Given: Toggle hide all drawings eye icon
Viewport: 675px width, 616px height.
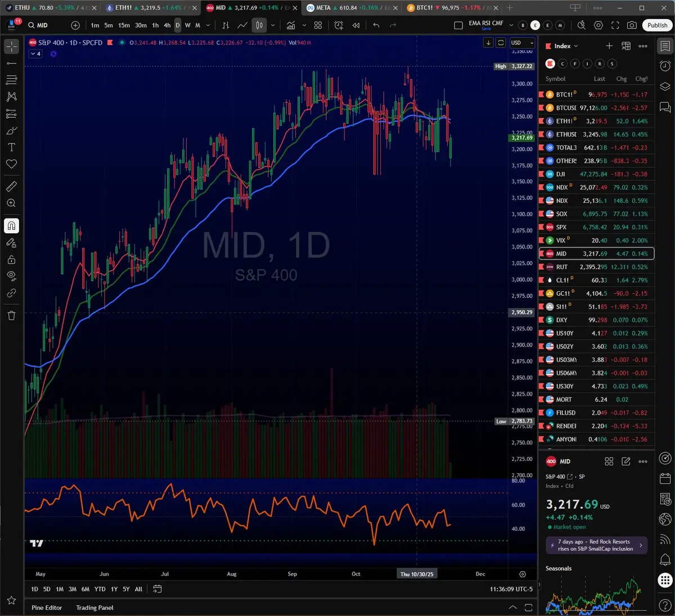Looking at the screenshot, I should [x=11, y=276].
